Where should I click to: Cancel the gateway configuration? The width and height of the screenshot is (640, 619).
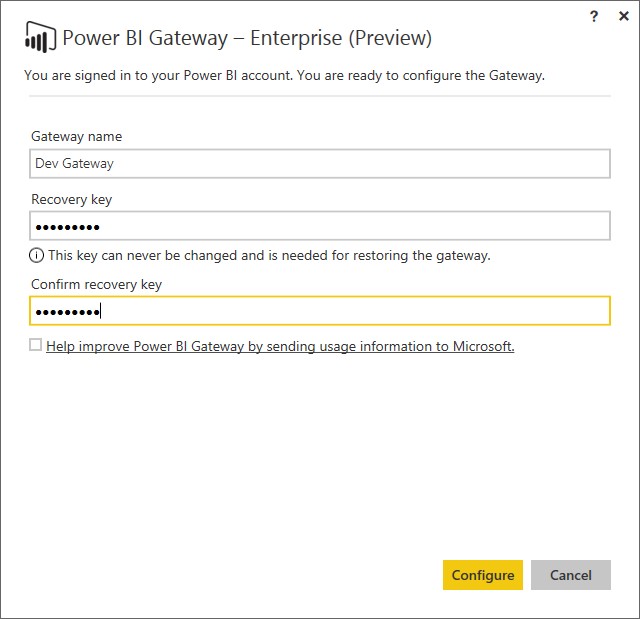click(571, 575)
